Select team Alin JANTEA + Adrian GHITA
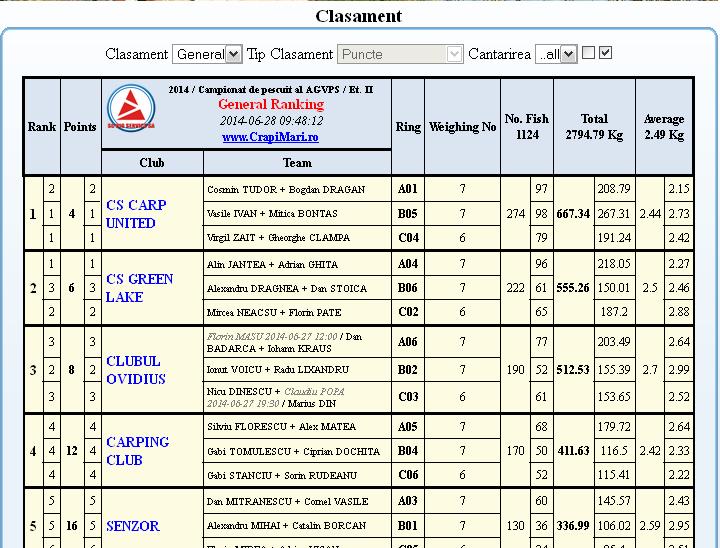This screenshot has height=548, width=720. click(272, 265)
